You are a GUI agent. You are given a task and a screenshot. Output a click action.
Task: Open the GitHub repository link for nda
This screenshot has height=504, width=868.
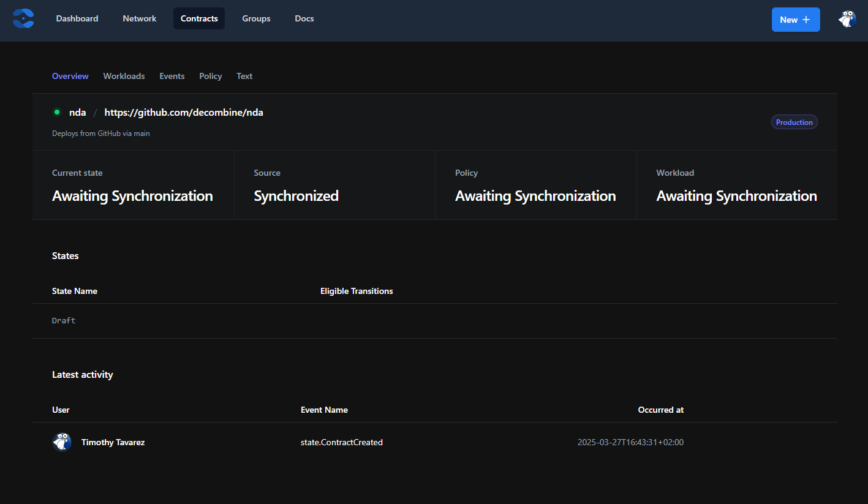(x=183, y=112)
